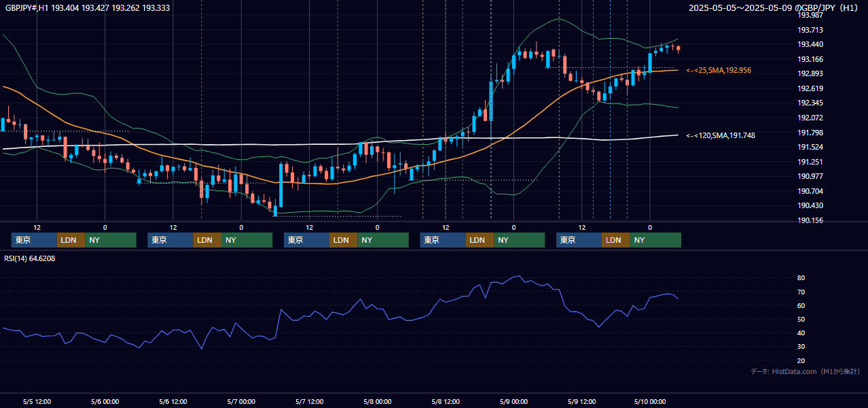Viewport: 868px width, 408px height.
Task: Click price axis value 191.524
Action: click(810, 148)
